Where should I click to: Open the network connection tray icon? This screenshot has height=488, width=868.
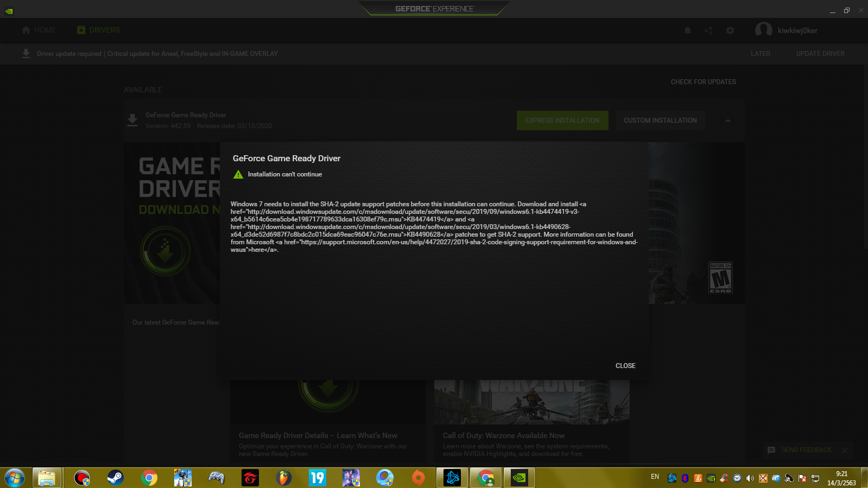click(815, 478)
